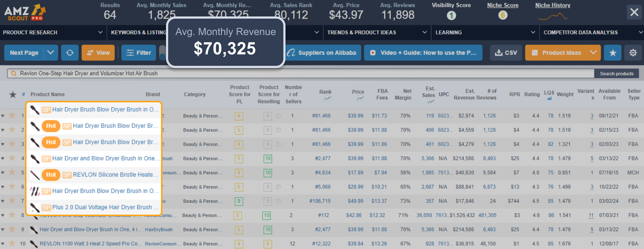Star the product in row 3
Screen dimensions: 644x249
pyautogui.click(x=12, y=144)
